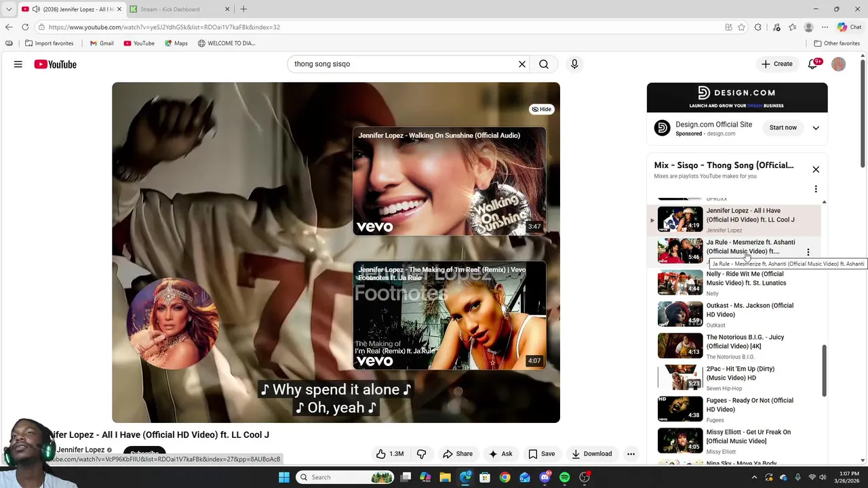Click Start now on Design.com ad

click(x=783, y=127)
